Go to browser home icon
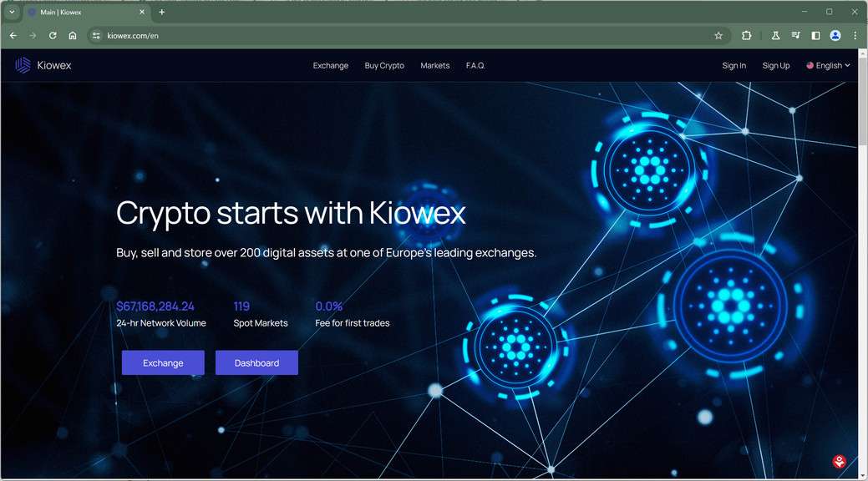This screenshot has height=481, width=868. click(73, 35)
